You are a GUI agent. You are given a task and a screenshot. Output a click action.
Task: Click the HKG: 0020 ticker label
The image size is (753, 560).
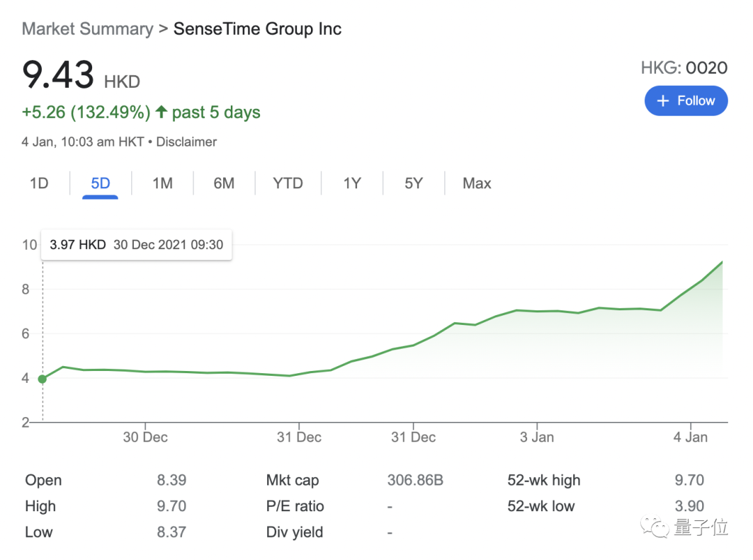tap(684, 68)
